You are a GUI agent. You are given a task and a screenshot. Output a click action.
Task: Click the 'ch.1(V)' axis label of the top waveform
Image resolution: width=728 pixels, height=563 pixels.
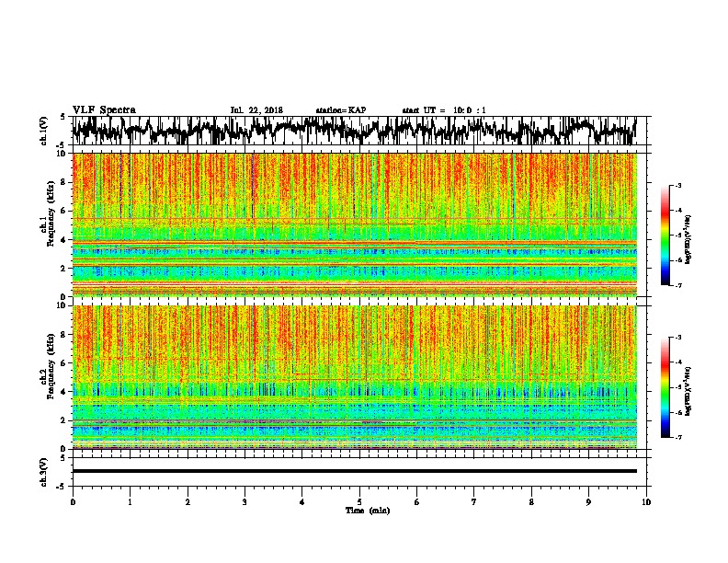[43, 131]
